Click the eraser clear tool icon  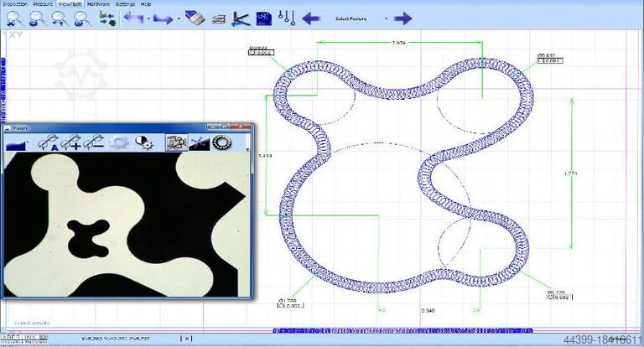(x=195, y=18)
